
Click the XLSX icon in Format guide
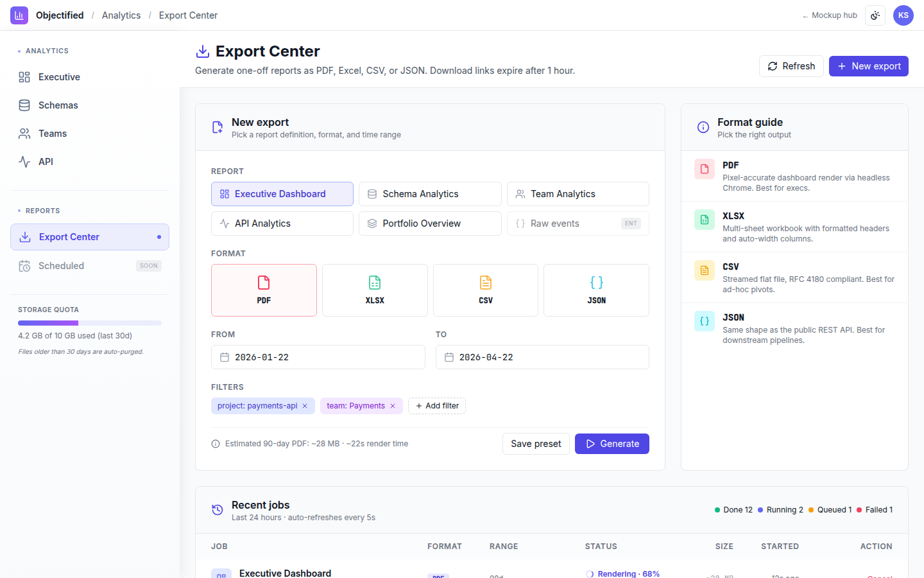705,220
